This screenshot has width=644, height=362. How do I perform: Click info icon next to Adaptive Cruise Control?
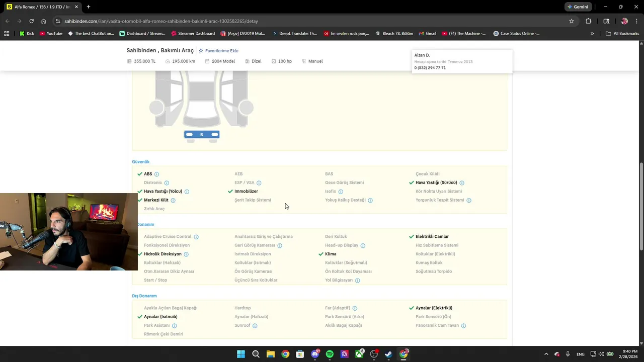[x=196, y=237]
